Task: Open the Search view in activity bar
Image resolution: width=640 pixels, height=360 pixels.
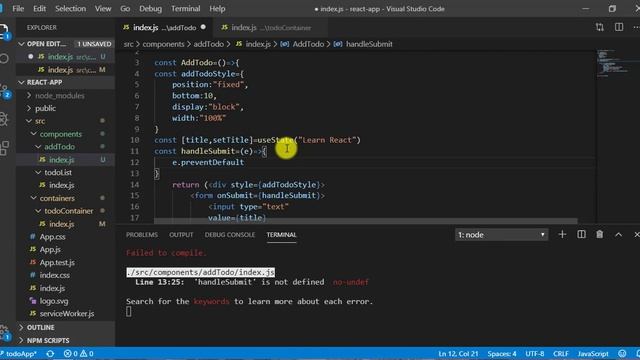Action: pos(4,59)
